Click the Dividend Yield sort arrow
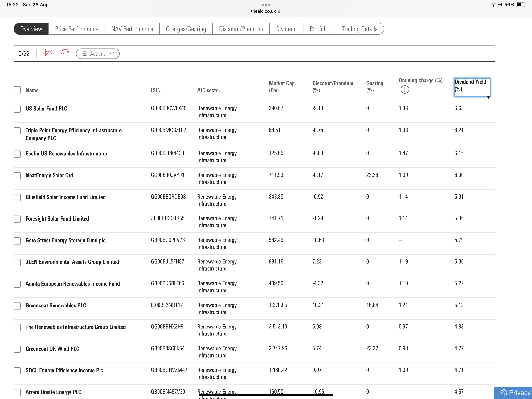Viewport: 532px width, 399px height. pyautogui.click(x=488, y=97)
